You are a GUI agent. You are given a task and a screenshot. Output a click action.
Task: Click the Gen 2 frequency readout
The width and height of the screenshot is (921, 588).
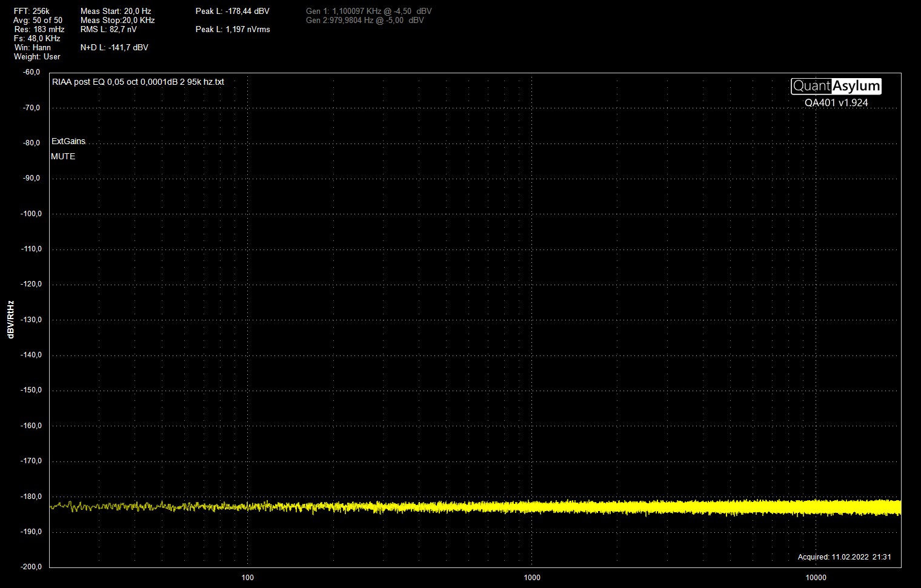click(x=365, y=20)
